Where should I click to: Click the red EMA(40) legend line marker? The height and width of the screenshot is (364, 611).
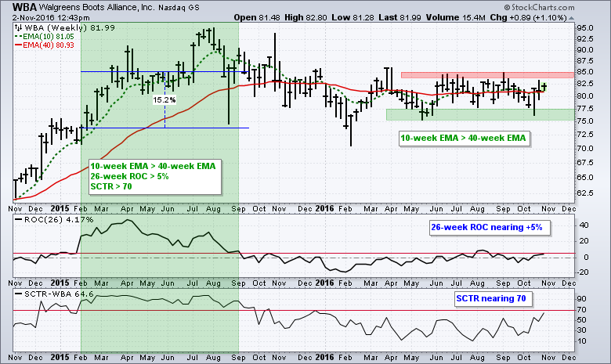(x=18, y=45)
